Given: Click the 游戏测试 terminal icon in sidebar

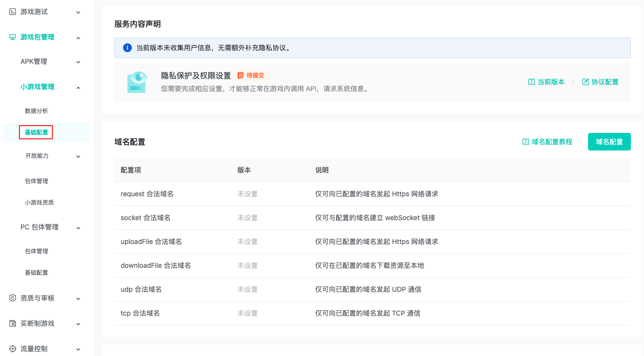Looking at the screenshot, I should click(x=13, y=12).
